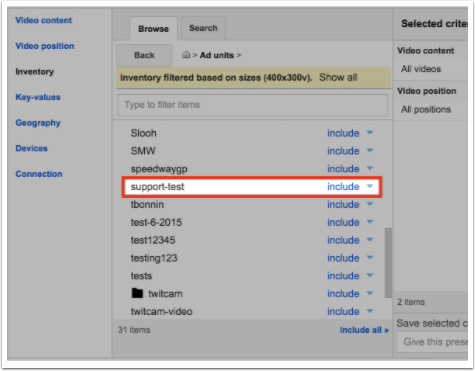Click the 2 items count text
The width and height of the screenshot is (475, 371).
[411, 302]
